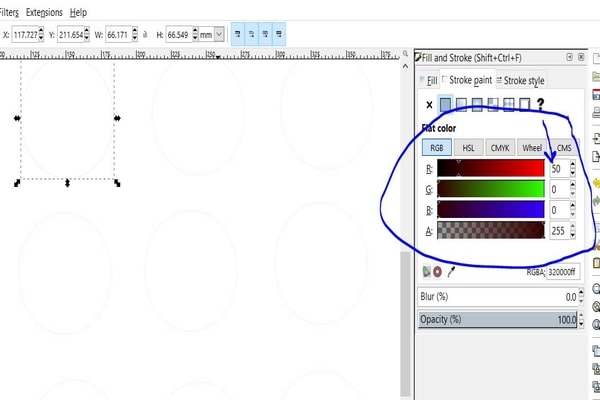Increase R value with up arrow
Image resolution: width=600 pixels, height=400 pixels.
tap(572, 165)
